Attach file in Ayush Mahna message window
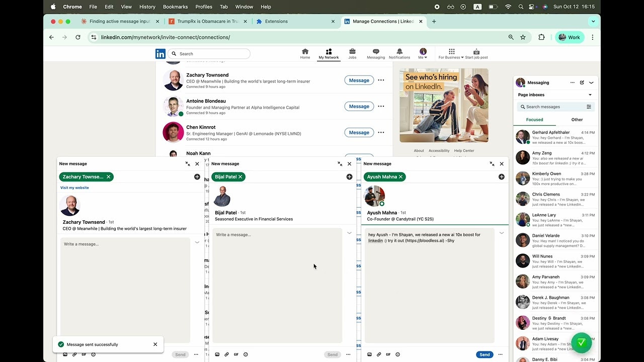 (379, 354)
